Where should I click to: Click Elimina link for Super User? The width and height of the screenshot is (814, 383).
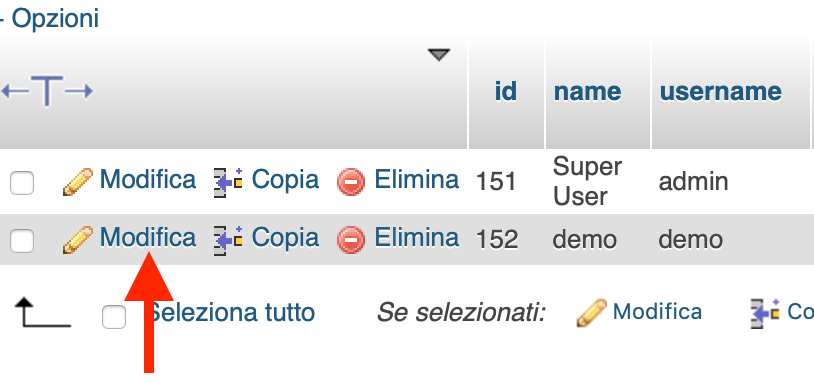(417, 180)
